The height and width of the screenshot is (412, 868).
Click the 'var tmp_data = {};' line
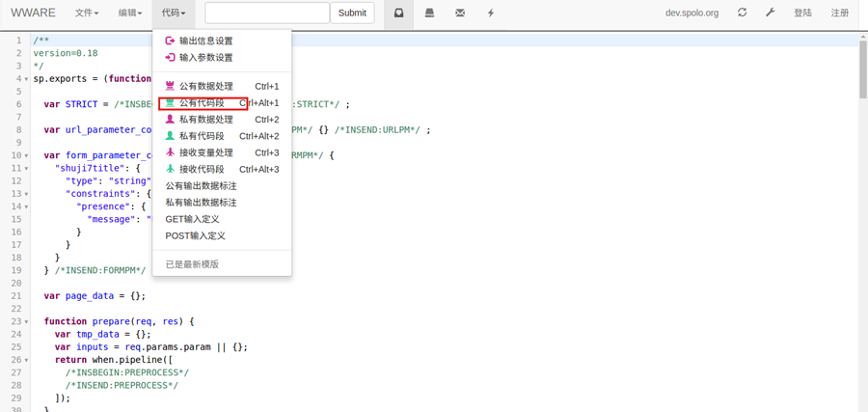point(102,334)
